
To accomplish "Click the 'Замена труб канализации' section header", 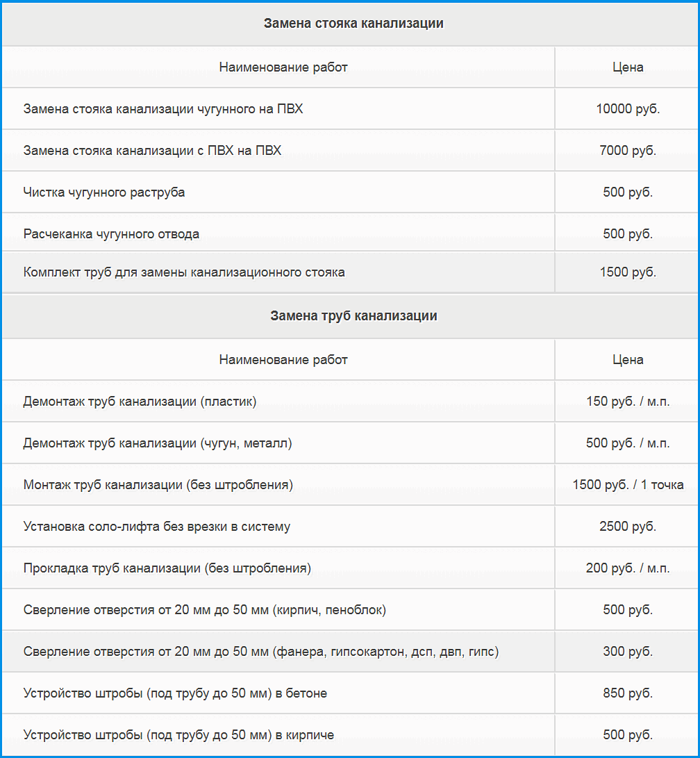I will point(353,316).
